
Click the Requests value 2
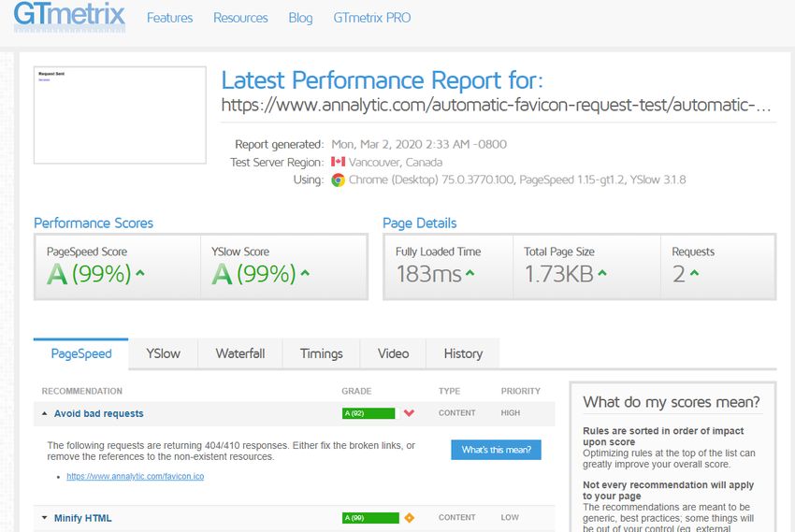[679, 274]
